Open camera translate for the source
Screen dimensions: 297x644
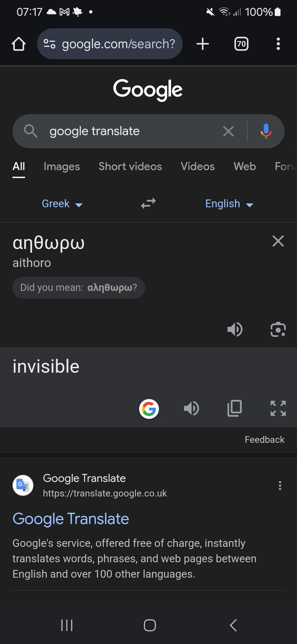(278, 329)
